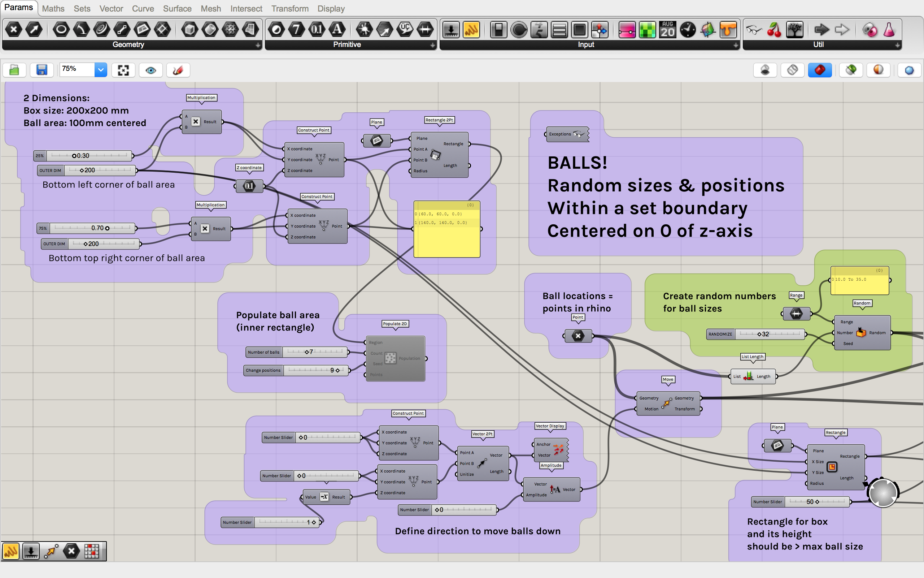The image size is (924, 578).
Task: Select the round Button input icon
Action: pyautogui.click(x=519, y=29)
